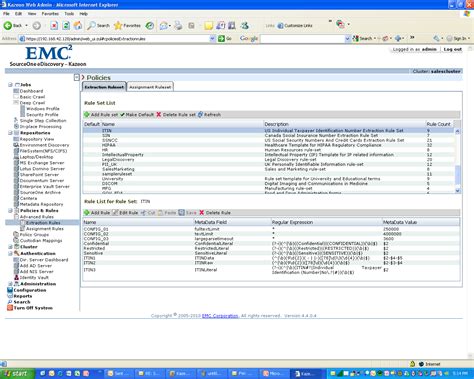474x379 pixels.
Task: Click the IE Refresh page icon
Action: pyautogui.click(x=66, y=25)
